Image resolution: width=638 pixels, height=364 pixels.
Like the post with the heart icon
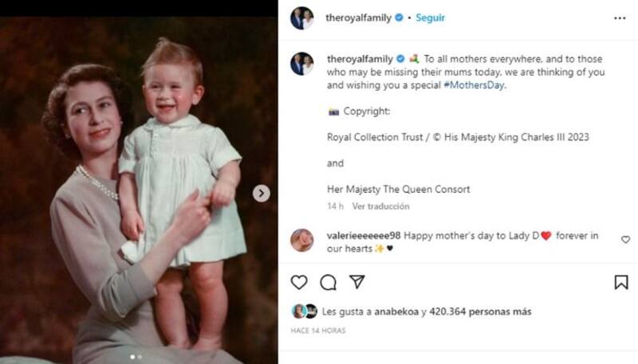click(x=299, y=282)
